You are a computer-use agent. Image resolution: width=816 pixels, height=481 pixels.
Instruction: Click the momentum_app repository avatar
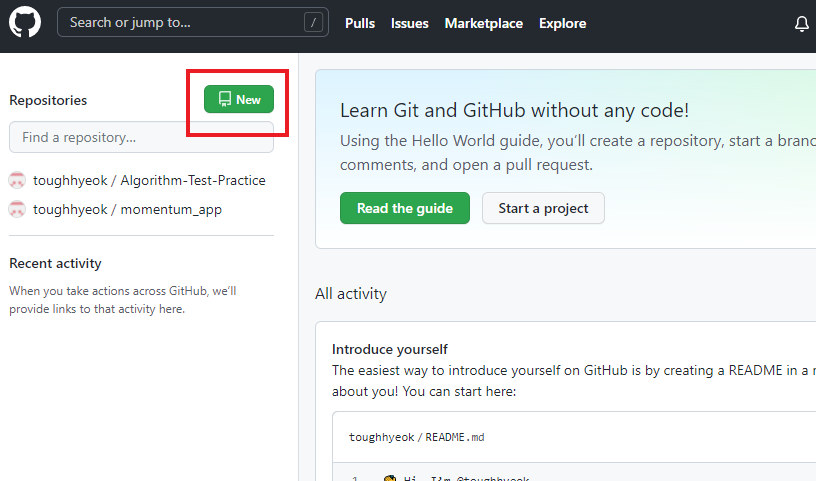(17, 209)
